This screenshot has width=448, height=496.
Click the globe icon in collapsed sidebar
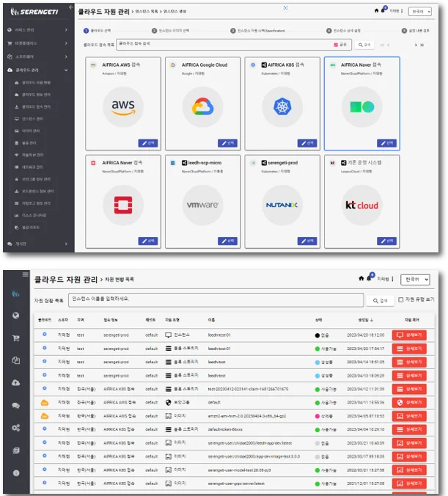tap(15, 316)
